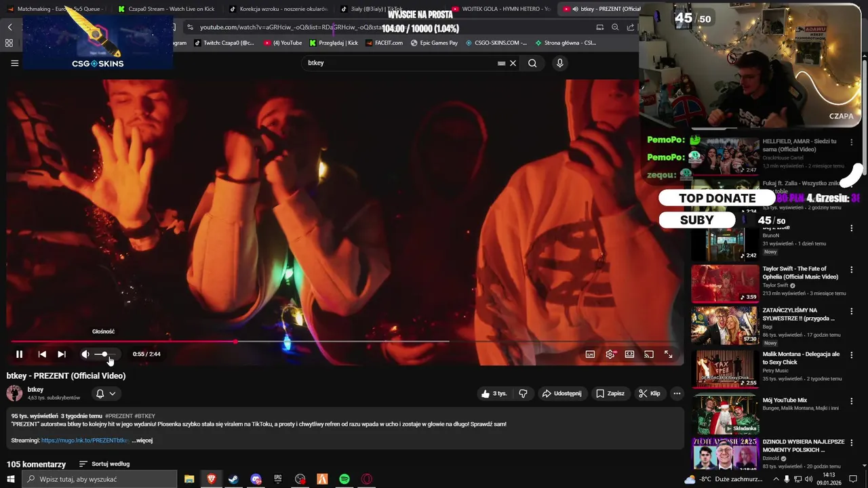This screenshot has height=488, width=868.
Task: Open options for the HELLFIELD, AMAR video
Action: pos(851,142)
